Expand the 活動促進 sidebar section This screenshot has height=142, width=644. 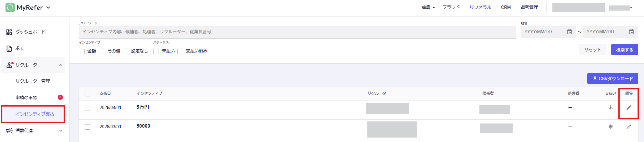click(61, 131)
